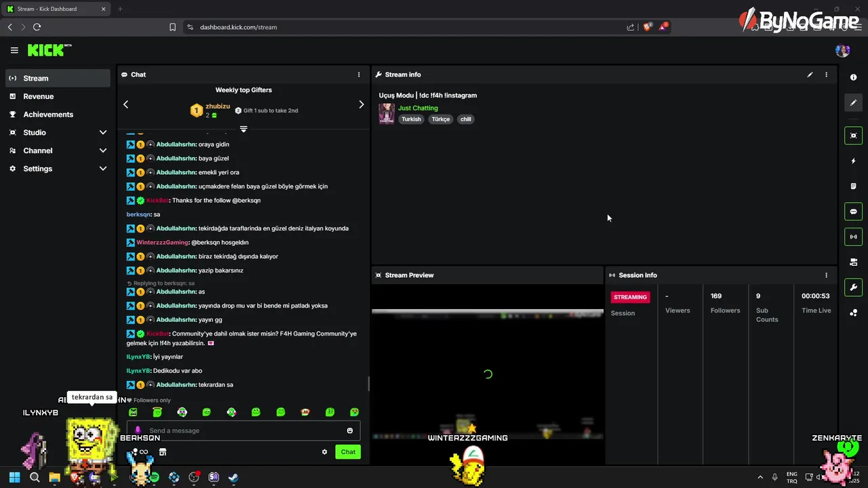This screenshot has height=488, width=868.
Task: Show next Weekly top Gifters slide
Action: [x=361, y=104]
